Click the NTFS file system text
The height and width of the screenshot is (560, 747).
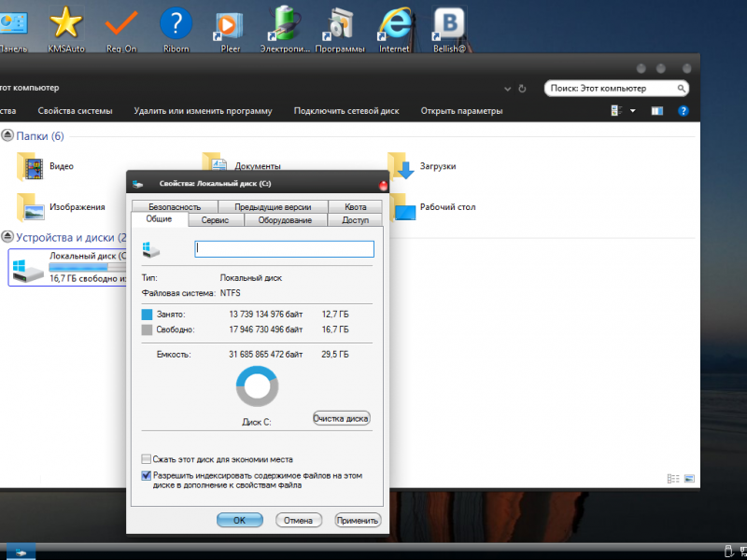(x=230, y=293)
